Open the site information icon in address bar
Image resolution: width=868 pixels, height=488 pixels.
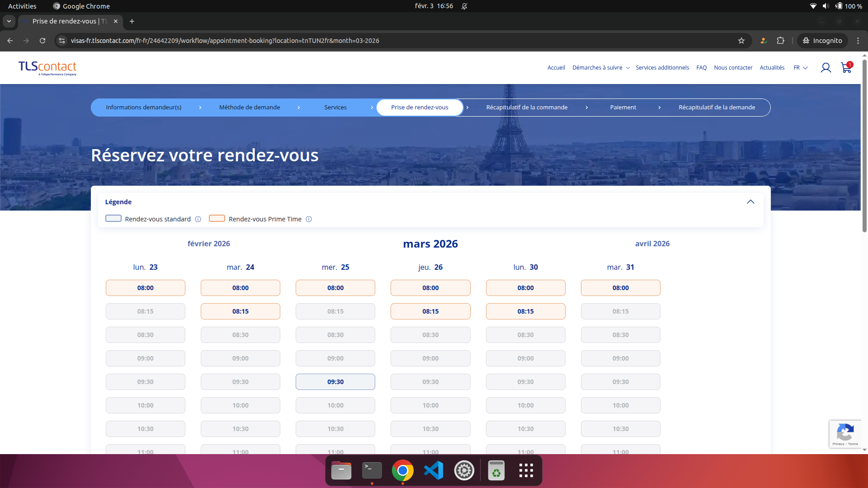pyautogui.click(x=61, y=41)
